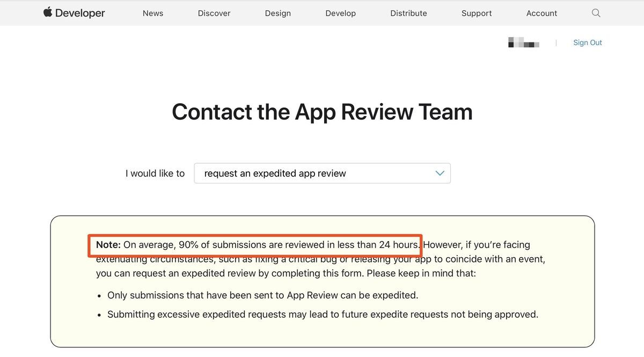Click bullet 'Submitting excessive expedited requests'
Screen dimensions: 644x357
(x=323, y=315)
